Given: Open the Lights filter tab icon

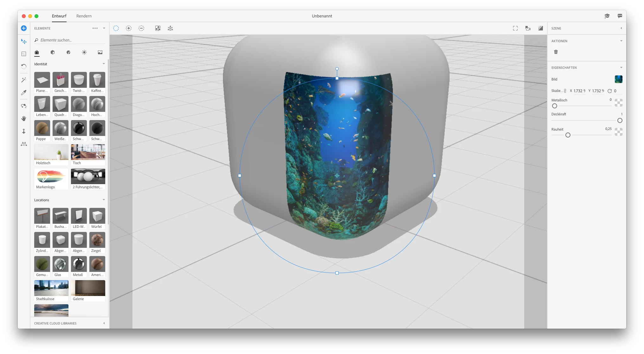Looking at the screenshot, I should click(84, 52).
